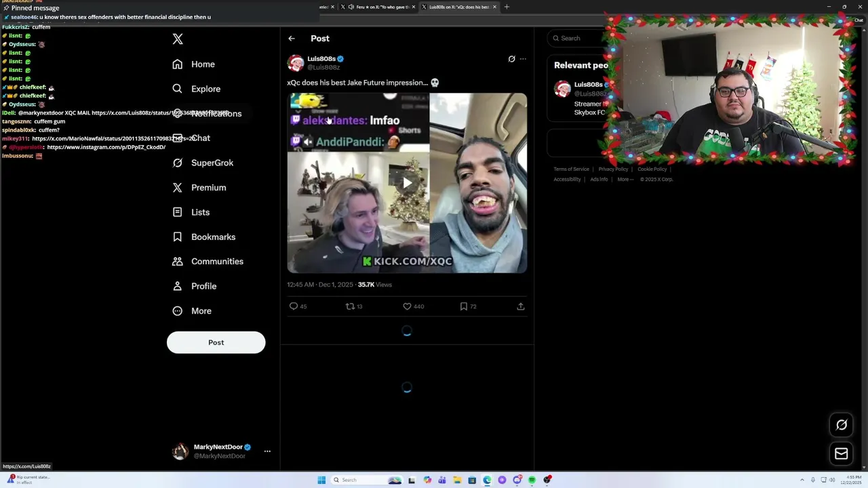Expand hidden system tray icons chevron
The height and width of the screenshot is (488, 868).
(802, 480)
